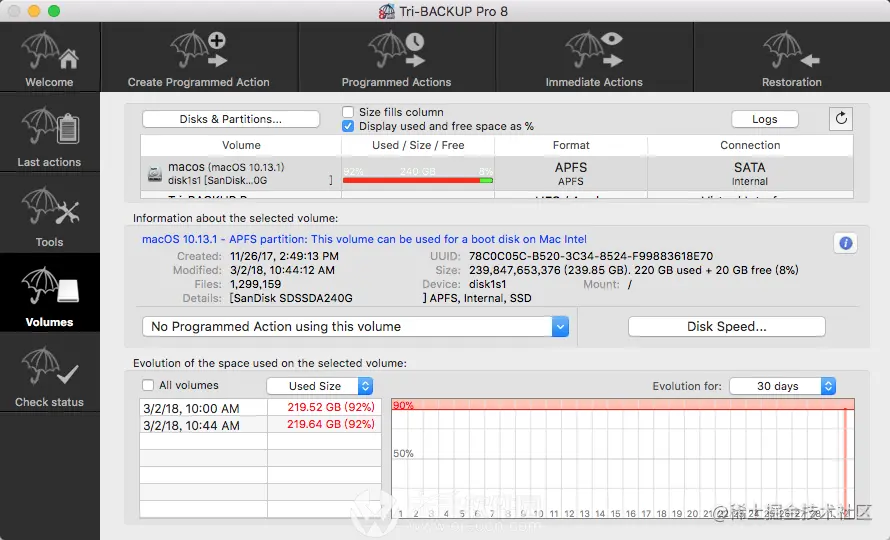Viewport: 890px width, 540px height.
Task: Uncheck Display used and free space as %
Action: 348,126
